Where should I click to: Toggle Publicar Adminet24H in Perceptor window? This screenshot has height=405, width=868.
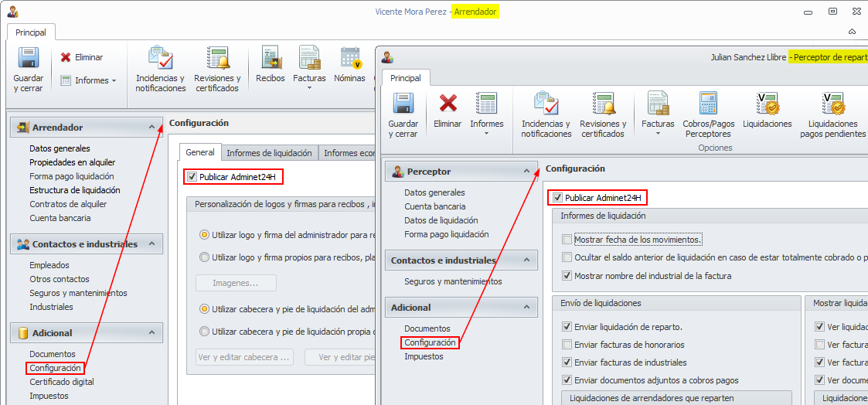point(557,198)
